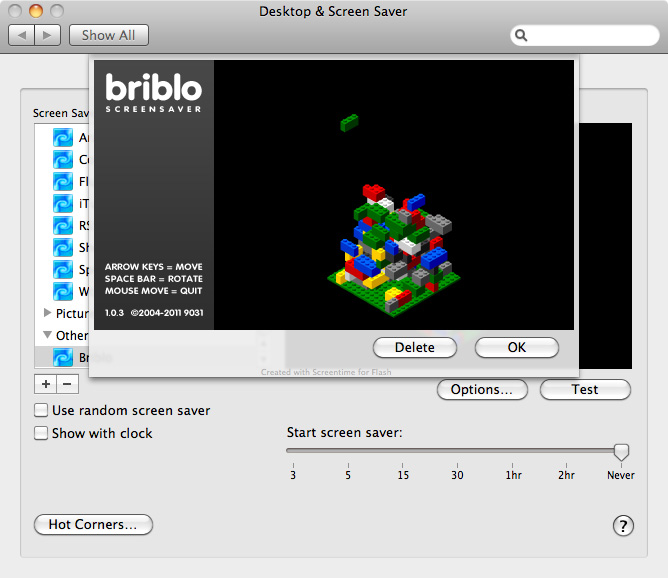668x578 pixels.
Task: Click the 'ARROW KEYS = MOVE' text
Action: (x=154, y=267)
